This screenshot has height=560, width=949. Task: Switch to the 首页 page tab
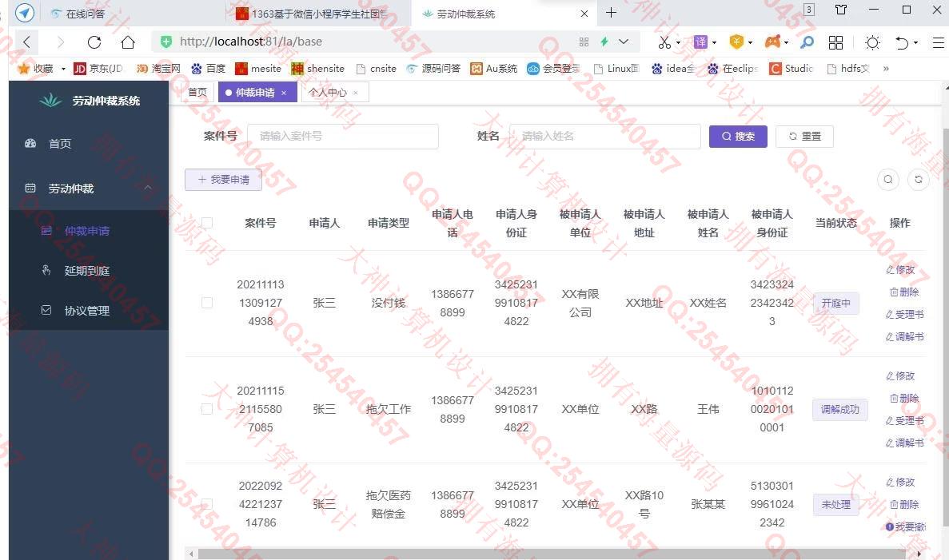197,92
